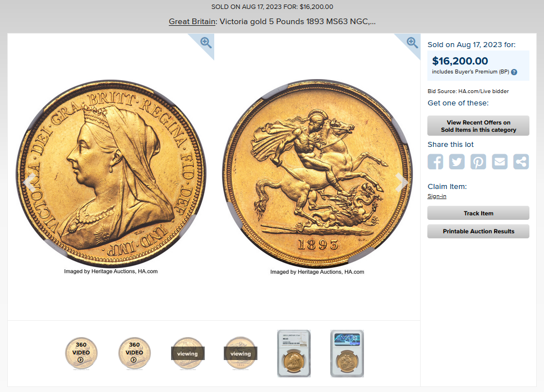Image resolution: width=544 pixels, height=392 pixels.
Task: Open the Great Britain category link
Action: [x=192, y=21]
